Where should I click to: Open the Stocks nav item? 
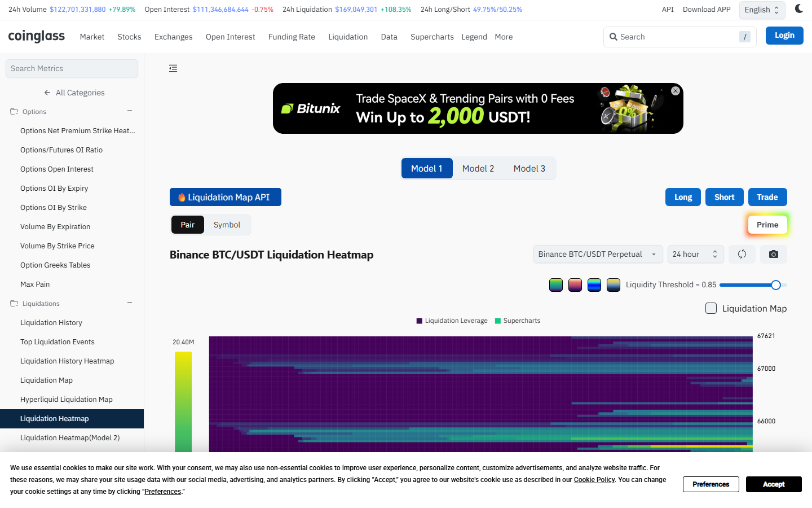pos(129,37)
